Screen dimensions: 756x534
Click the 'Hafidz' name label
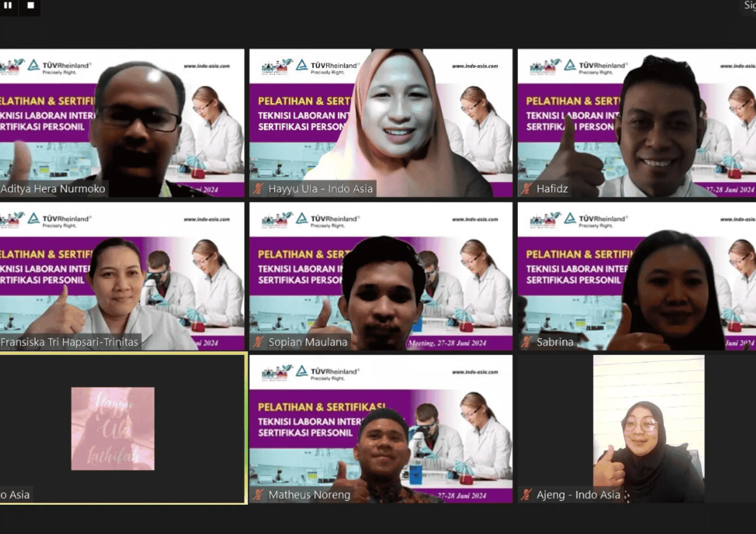[552, 189]
